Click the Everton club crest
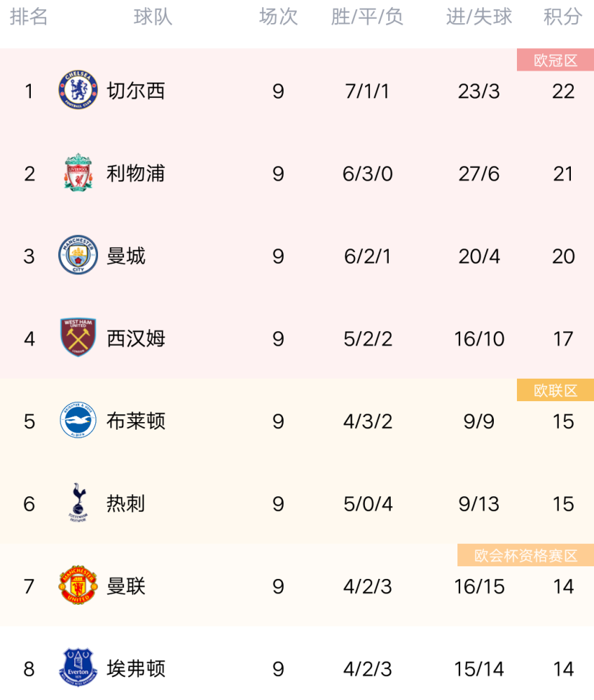Screen dimensions: 594x700 coord(78,668)
